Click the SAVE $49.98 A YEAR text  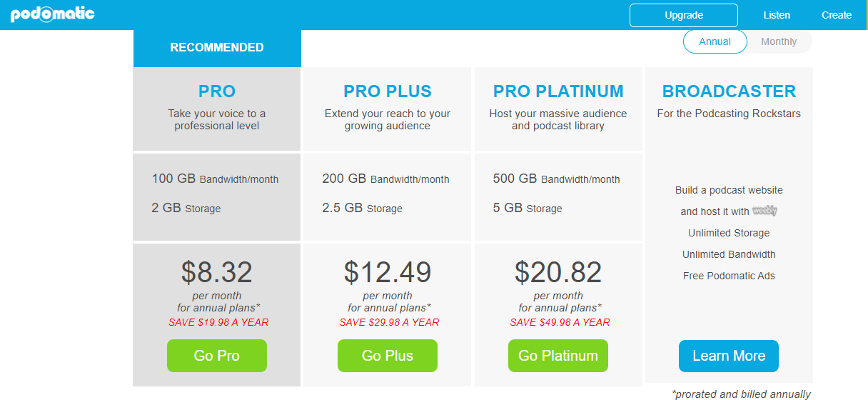point(560,322)
